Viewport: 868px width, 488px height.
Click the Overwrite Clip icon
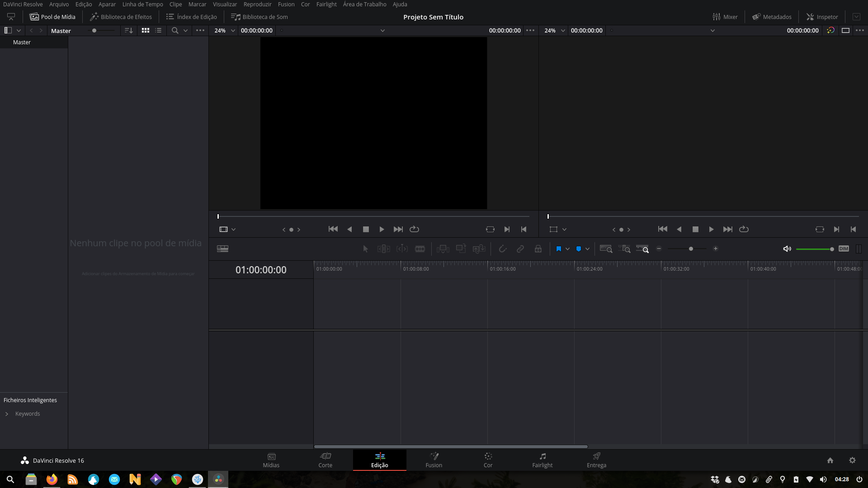pos(461,249)
